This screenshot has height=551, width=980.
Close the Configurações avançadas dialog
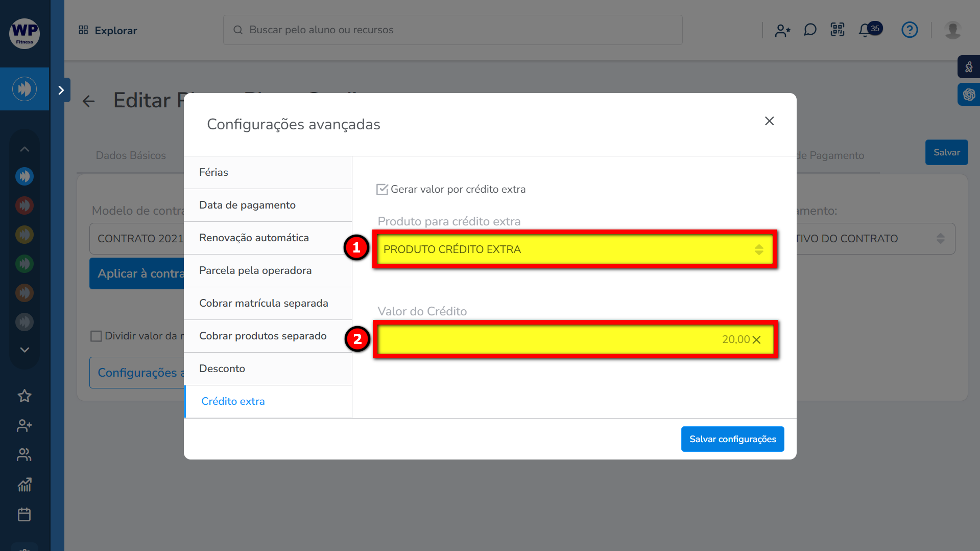point(769,121)
